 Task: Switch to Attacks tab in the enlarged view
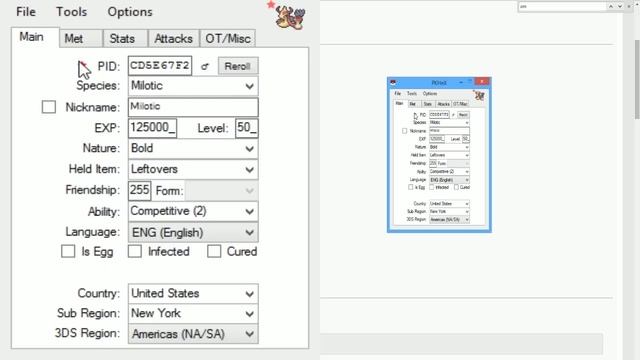[174, 39]
